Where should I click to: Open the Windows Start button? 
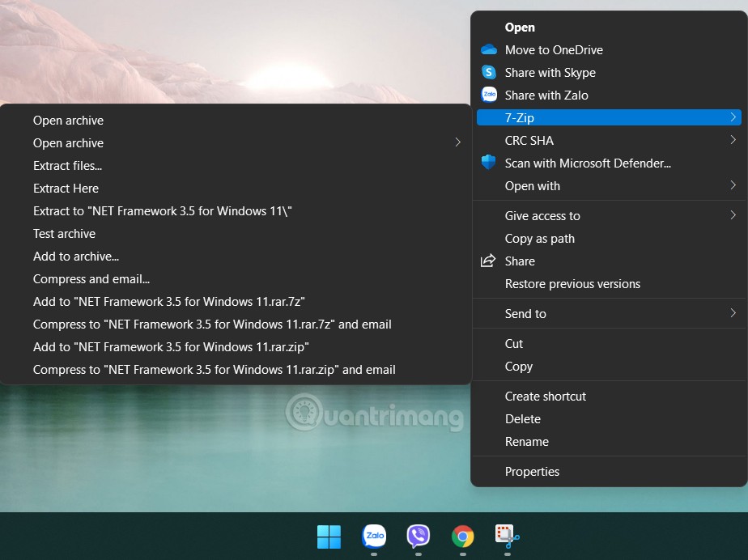(x=329, y=537)
